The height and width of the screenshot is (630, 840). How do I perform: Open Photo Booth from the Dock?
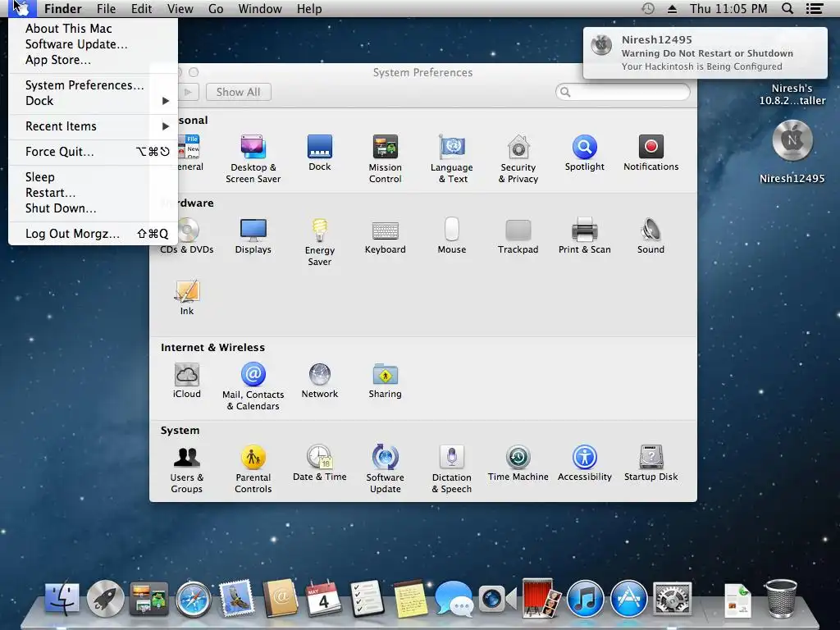pos(541,598)
